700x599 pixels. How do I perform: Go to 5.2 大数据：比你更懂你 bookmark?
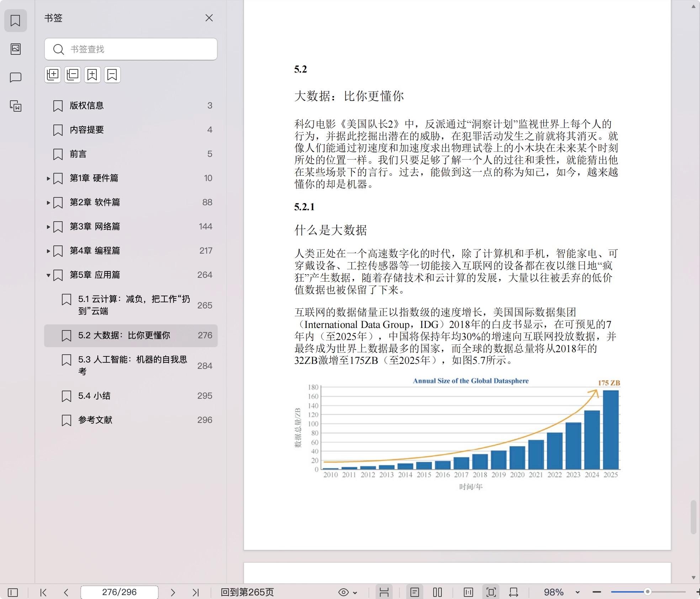pos(131,335)
